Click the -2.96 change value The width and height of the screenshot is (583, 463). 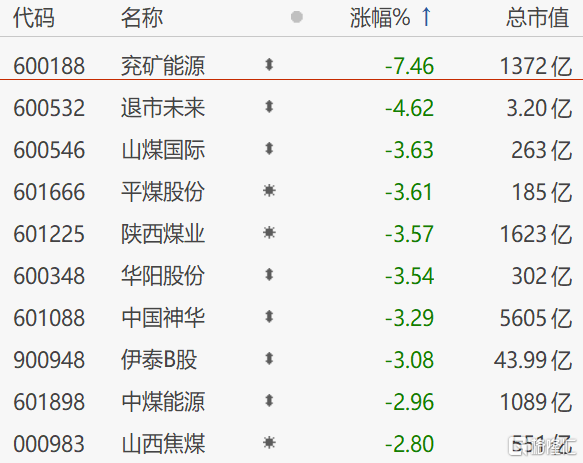(409, 402)
